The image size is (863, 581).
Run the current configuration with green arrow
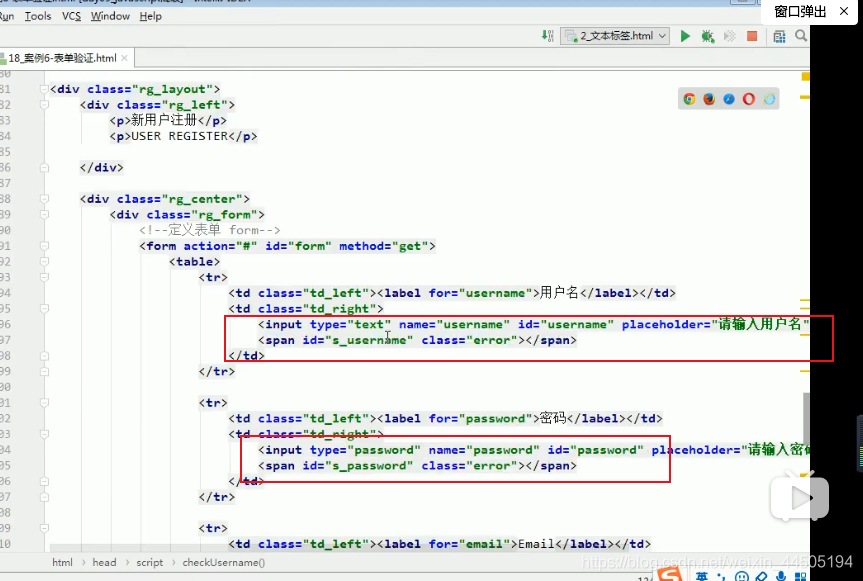tap(685, 36)
